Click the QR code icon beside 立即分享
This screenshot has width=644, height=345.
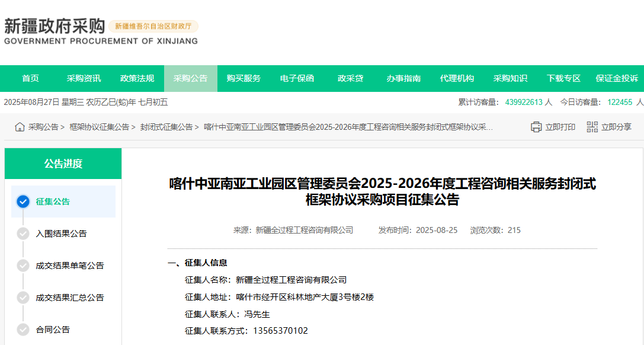pyautogui.click(x=591, y=126)
